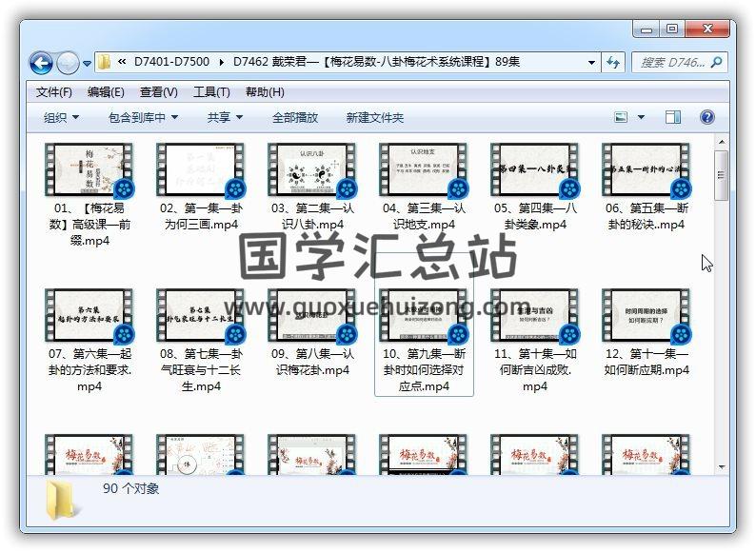Open the recent pages history dropdown arrow

pyautogui.click(x=88, y=63)
